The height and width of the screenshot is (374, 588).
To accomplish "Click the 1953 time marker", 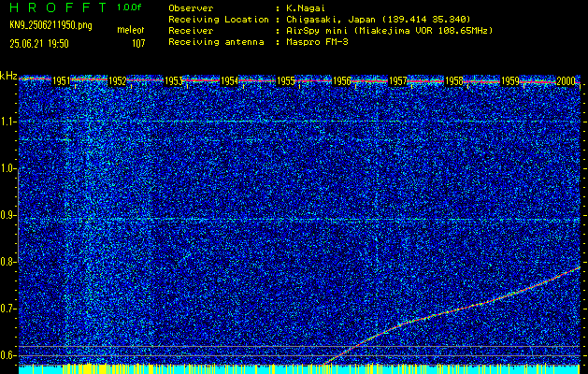I will click(173, 81).
